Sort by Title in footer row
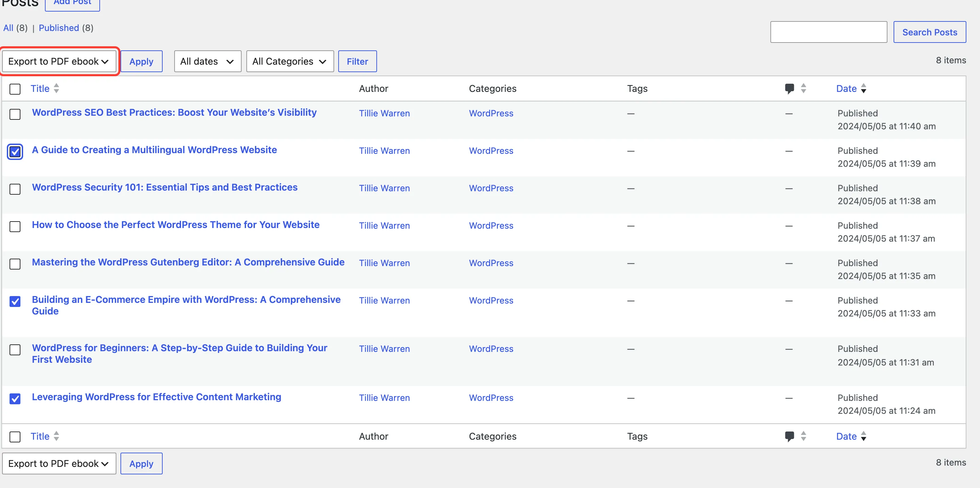Image resolution: width=980 pixels, height=488 pixels. tap(40, 436)
